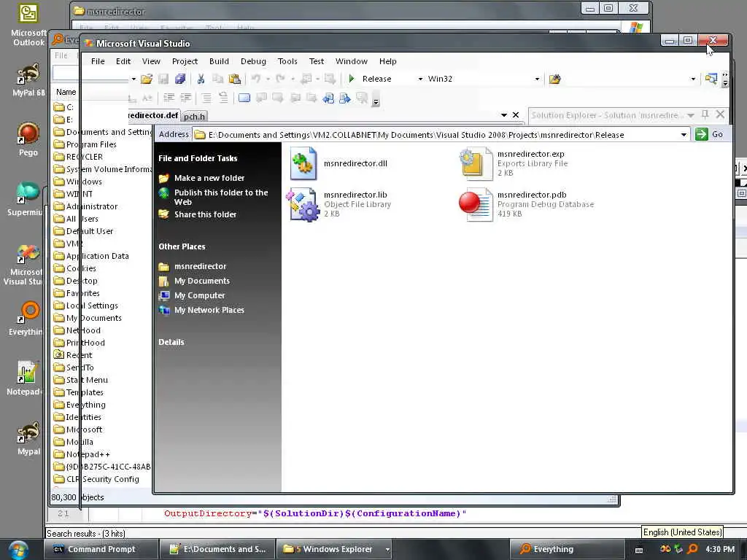This screenshot has height=560, width=747.
Task: Open the Debug menu
Action: pyautogui.click(x=253, y=61)
